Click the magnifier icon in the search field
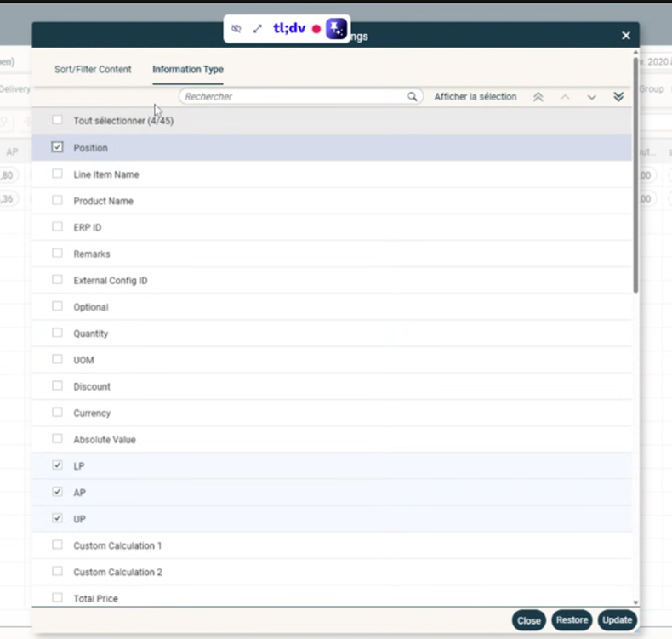 point(413,97)
